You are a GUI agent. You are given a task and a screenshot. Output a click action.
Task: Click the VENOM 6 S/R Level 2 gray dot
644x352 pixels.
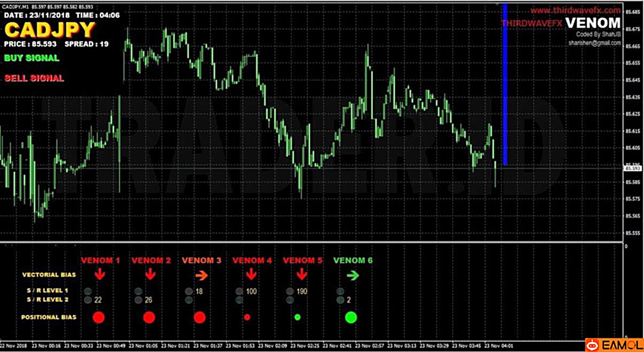(340, 300)
